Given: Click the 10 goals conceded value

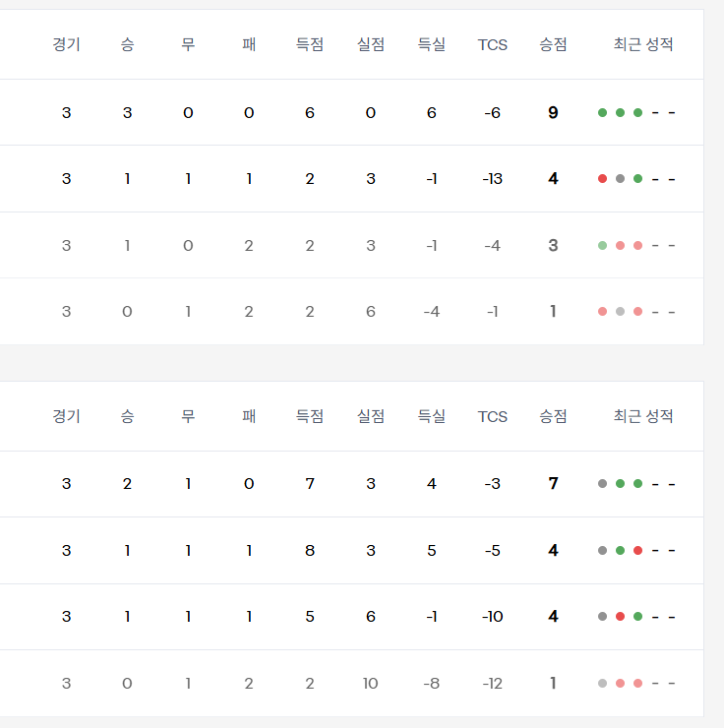Looking at the screenshot, I should [370, 684].
